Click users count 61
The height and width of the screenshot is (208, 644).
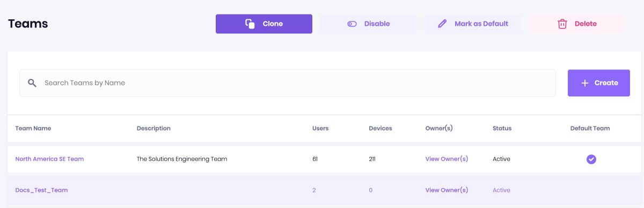coord(315,159)
